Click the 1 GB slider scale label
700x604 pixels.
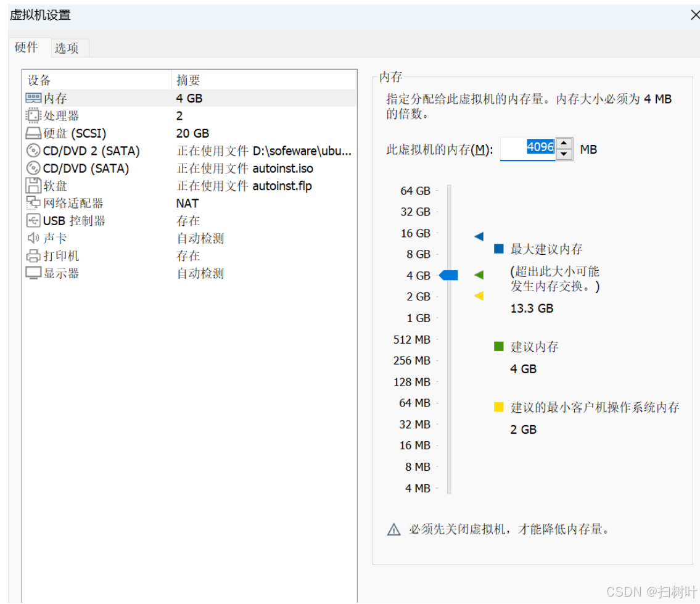[x=418, y=318]
